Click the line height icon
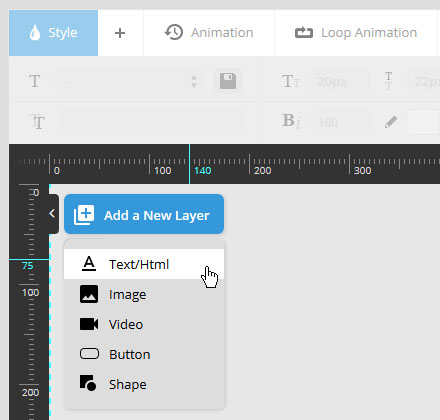 coord(388,81)
